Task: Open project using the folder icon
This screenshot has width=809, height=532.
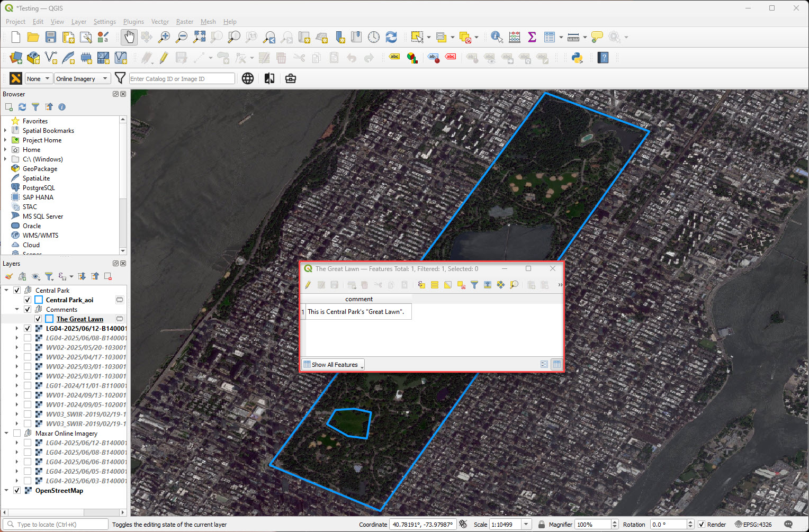Action: coord(33,37)
